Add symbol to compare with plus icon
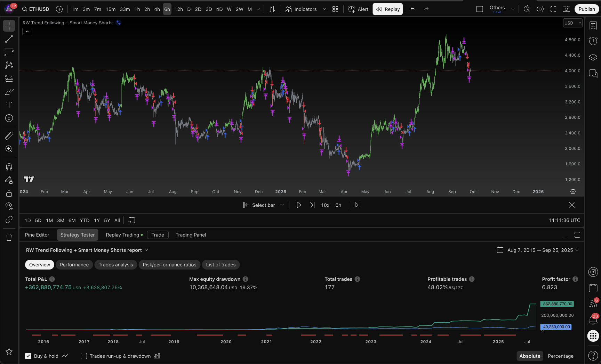The image size is (601, 364). (59, 9)
